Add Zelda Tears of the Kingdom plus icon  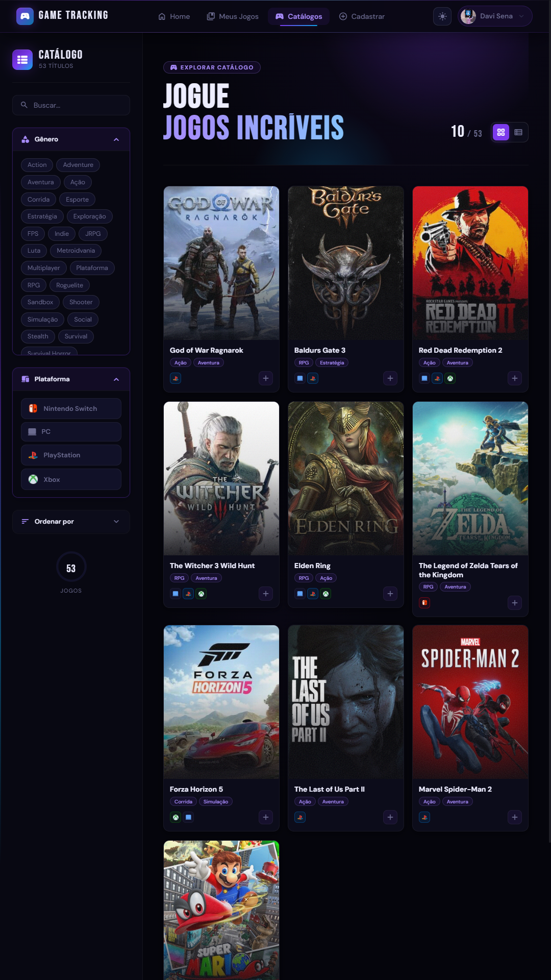click(515, 603)
